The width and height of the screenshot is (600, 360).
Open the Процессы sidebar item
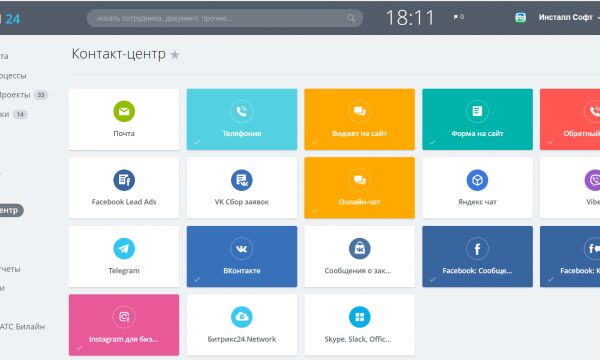coord(13,76)
